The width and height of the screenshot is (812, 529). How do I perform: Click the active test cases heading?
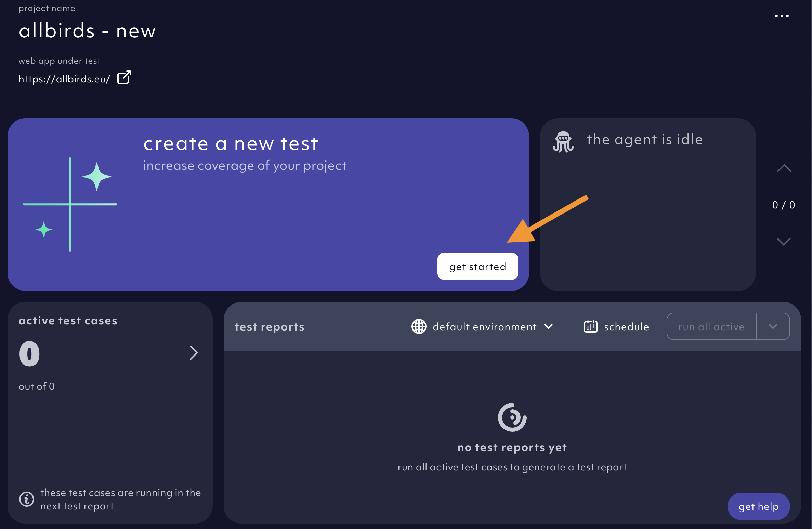[68, 321]
